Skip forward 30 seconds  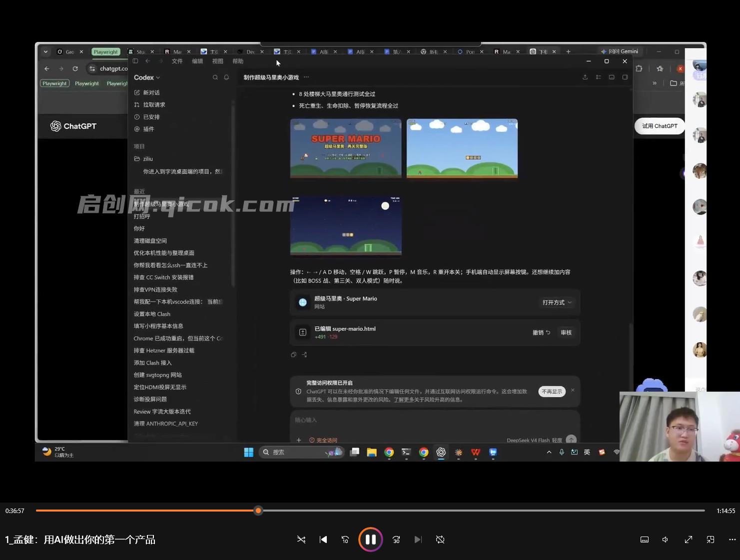pos(396,540)
